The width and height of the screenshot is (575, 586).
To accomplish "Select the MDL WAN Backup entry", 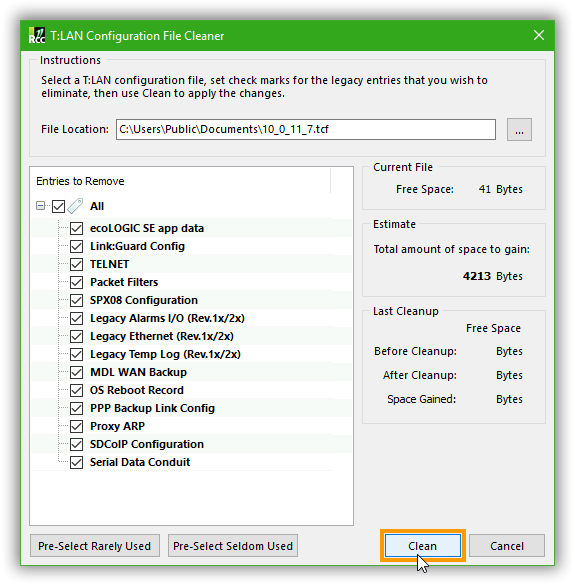I will [138, 372].
